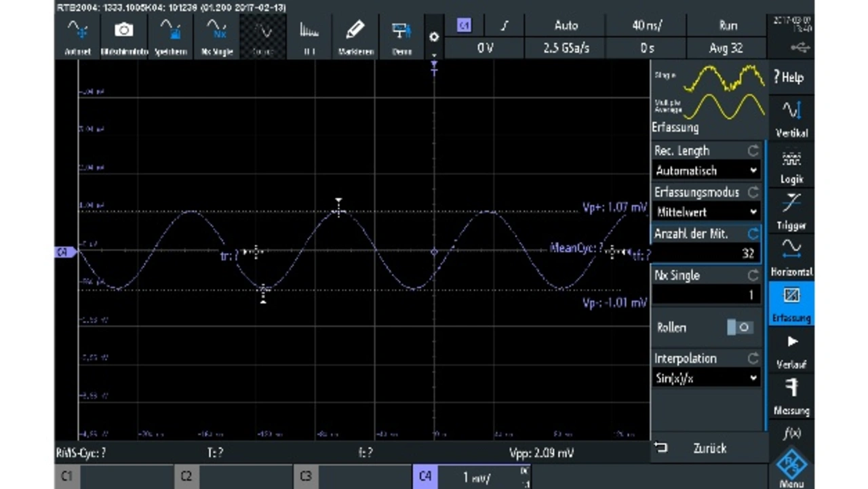The height and width of the screenshot is (489, 868).
Task: Click the Vpp: 2.09 mV measurement
Action: (541, 452)
